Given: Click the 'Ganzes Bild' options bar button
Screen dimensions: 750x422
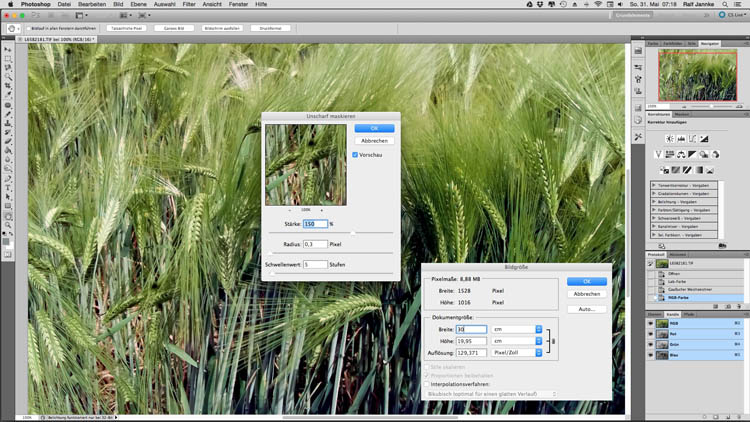Looking at the screenshot, I should point(174,28).
